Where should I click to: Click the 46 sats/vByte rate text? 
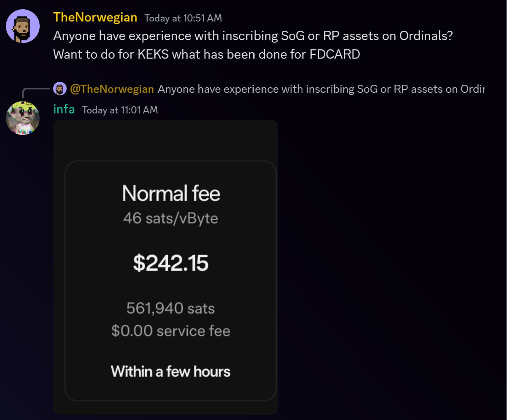171,218
